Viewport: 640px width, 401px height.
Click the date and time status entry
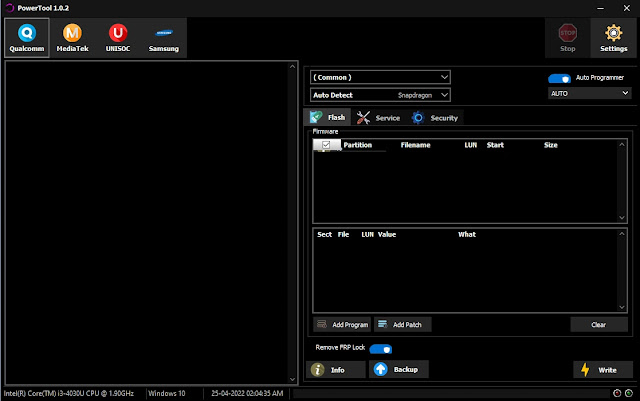click(247, 393)
